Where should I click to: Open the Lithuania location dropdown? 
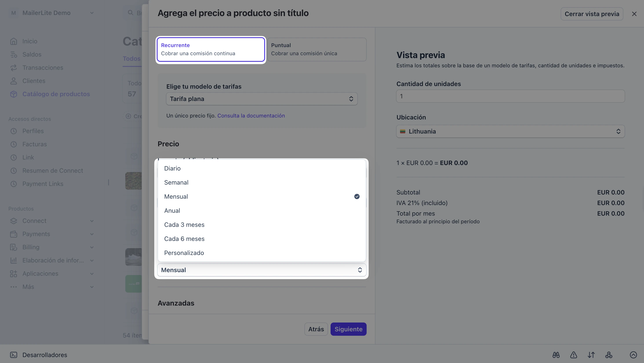click(x=511, y=131)
